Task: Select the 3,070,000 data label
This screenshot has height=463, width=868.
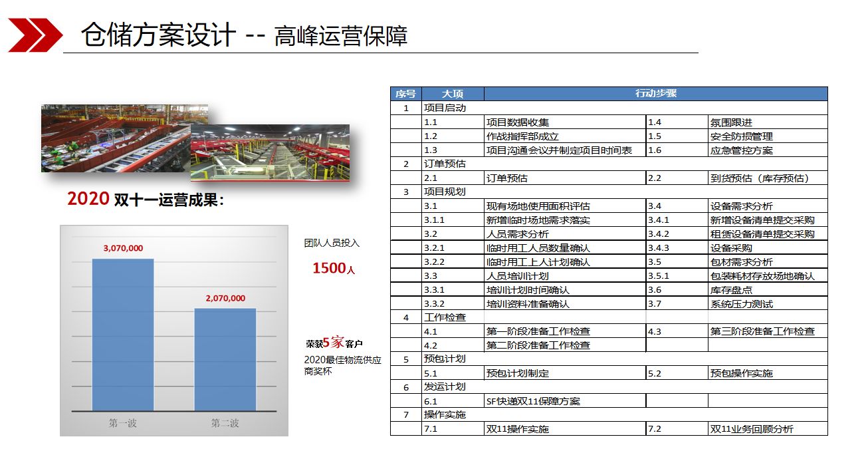Action: (x=123, y=248)
